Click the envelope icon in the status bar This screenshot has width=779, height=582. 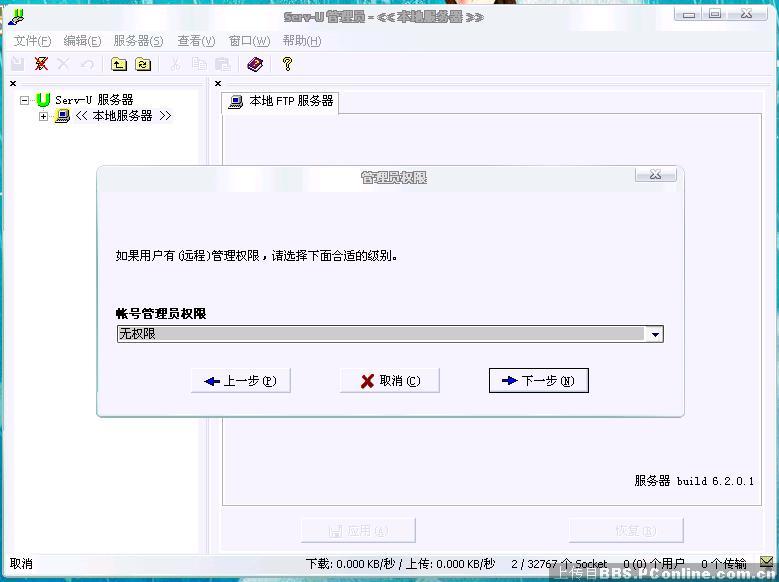point(766,563)
